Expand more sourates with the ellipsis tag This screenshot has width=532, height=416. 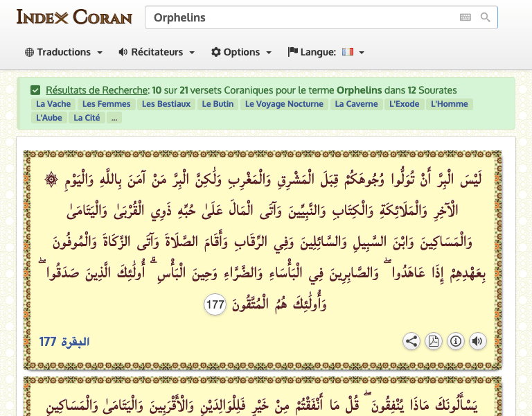pos(114,118)
